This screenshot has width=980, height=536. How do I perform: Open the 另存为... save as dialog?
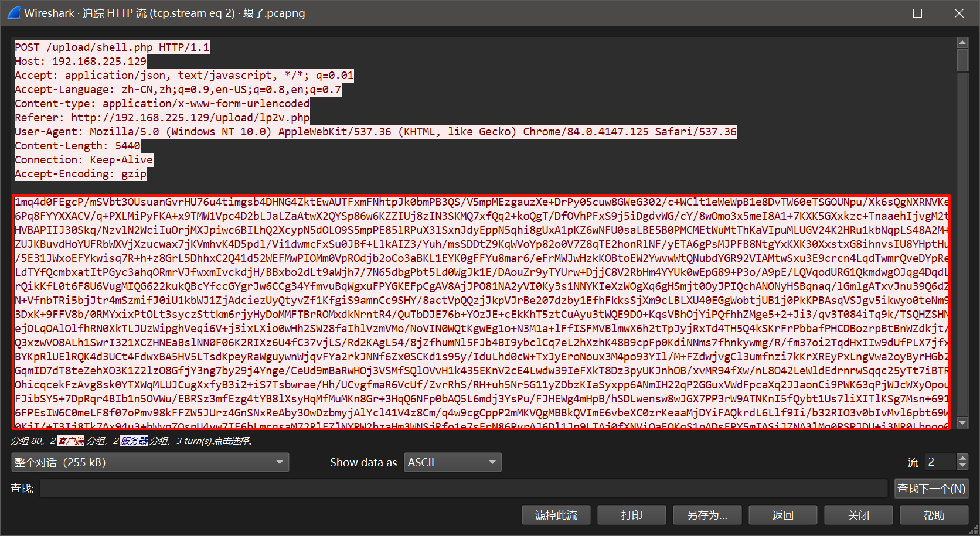click(x=707, y=515)
